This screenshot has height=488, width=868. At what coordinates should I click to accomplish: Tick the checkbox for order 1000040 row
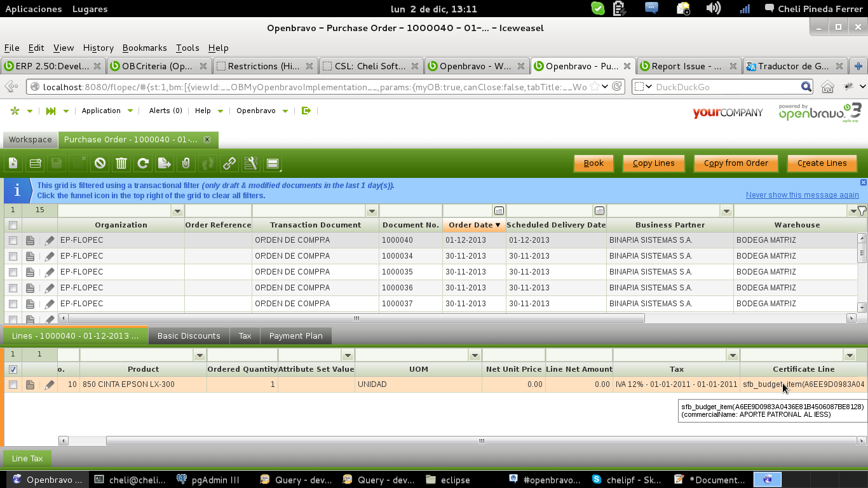click(13, 240)
